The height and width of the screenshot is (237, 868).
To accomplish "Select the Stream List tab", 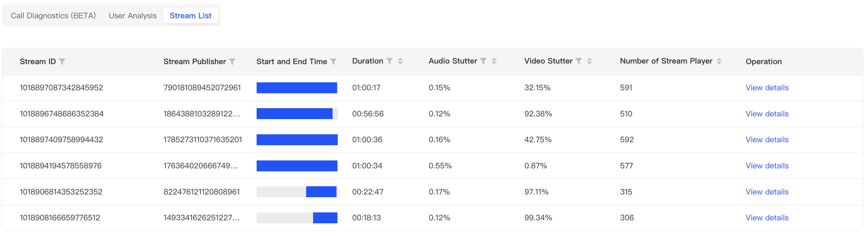I will coord(190,15).
